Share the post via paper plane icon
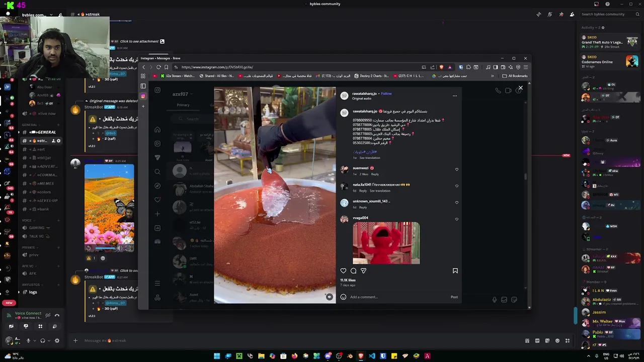 (363, 270)
